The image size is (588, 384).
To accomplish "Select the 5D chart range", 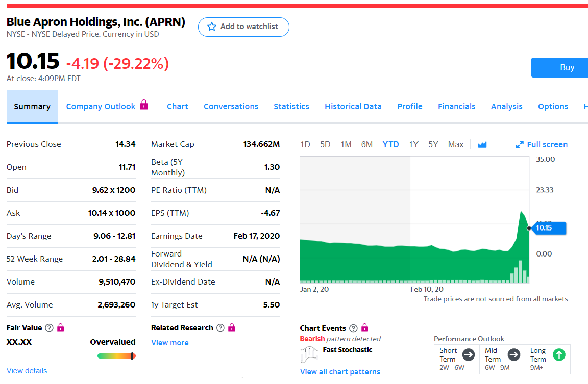I will point(325,145).
